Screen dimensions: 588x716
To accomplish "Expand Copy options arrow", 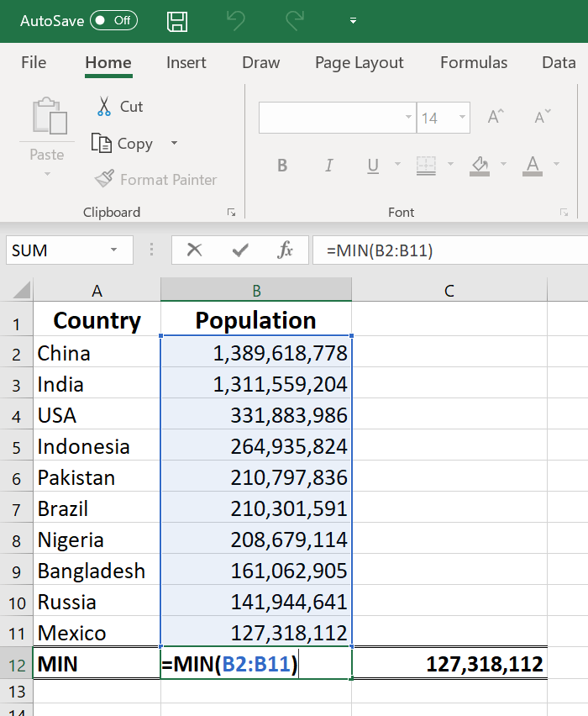I will pos(174,143).
